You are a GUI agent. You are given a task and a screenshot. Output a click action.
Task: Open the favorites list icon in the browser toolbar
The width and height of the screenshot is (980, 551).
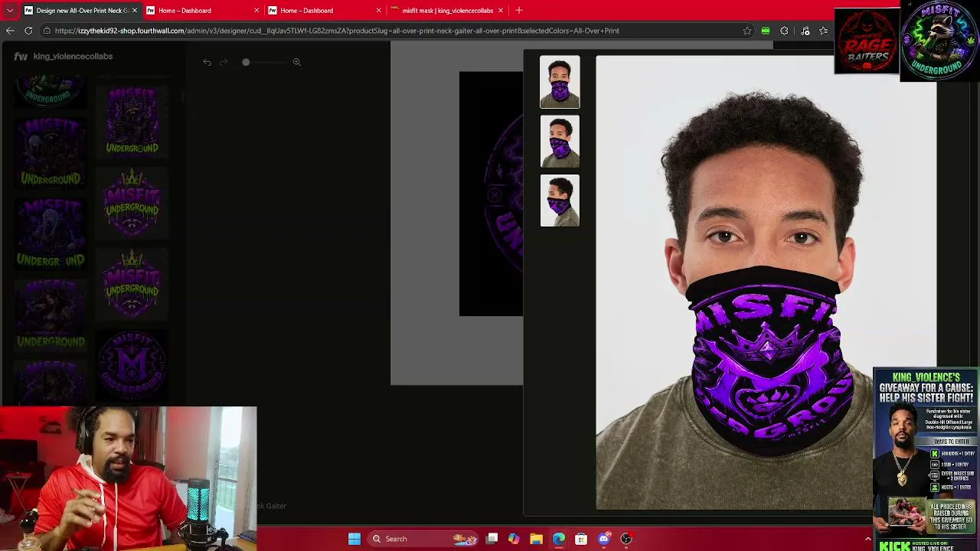[823, 31]
